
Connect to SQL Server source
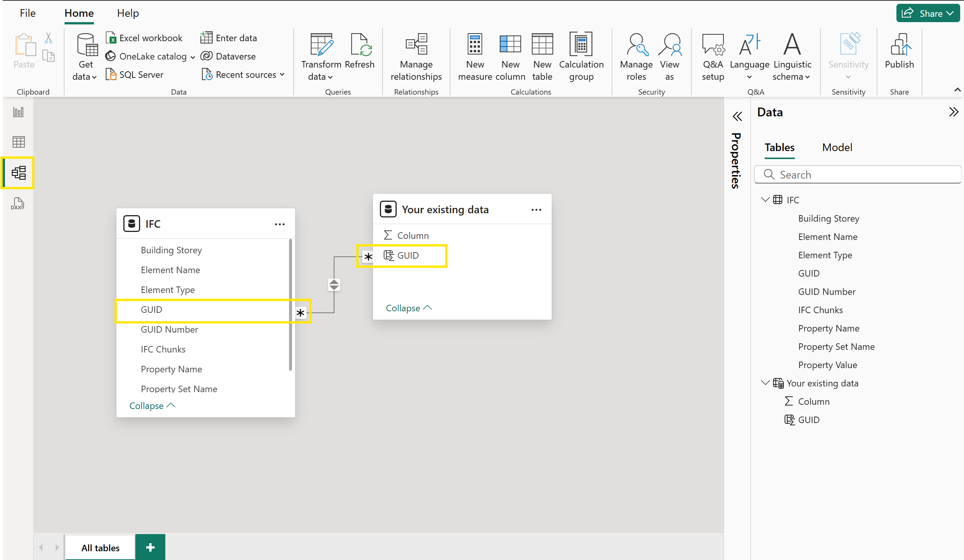point(135,74)
